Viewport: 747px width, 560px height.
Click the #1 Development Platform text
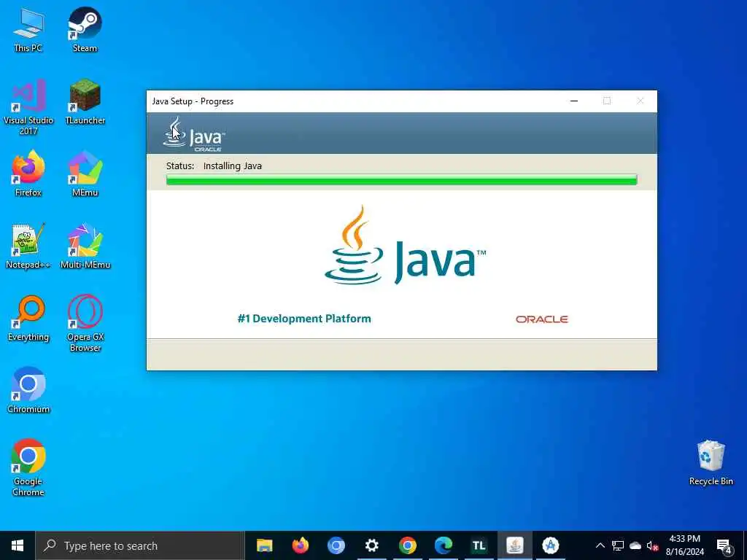(x=304, y=319)
